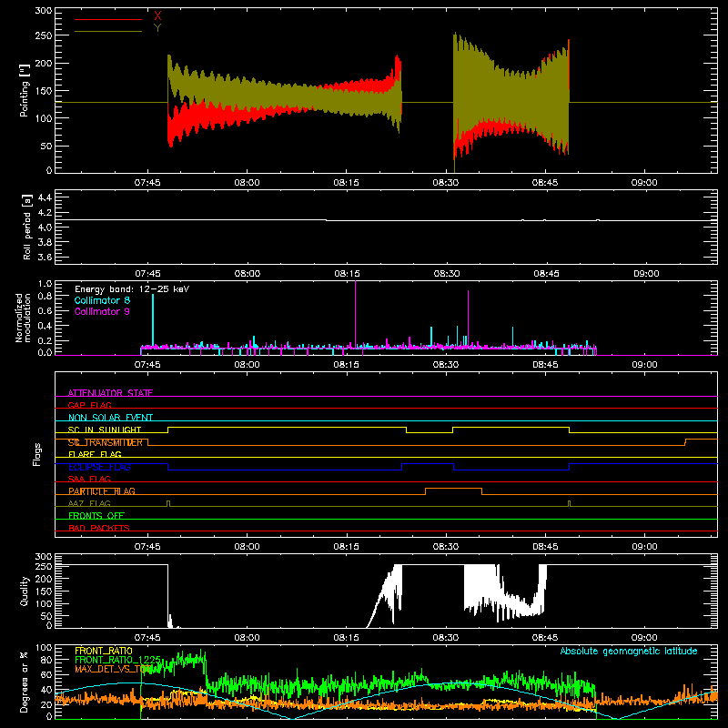Click the red X legend line sample
Image resolution: width=728 pixels, height=728 pixels.
[x=108, y=19]
